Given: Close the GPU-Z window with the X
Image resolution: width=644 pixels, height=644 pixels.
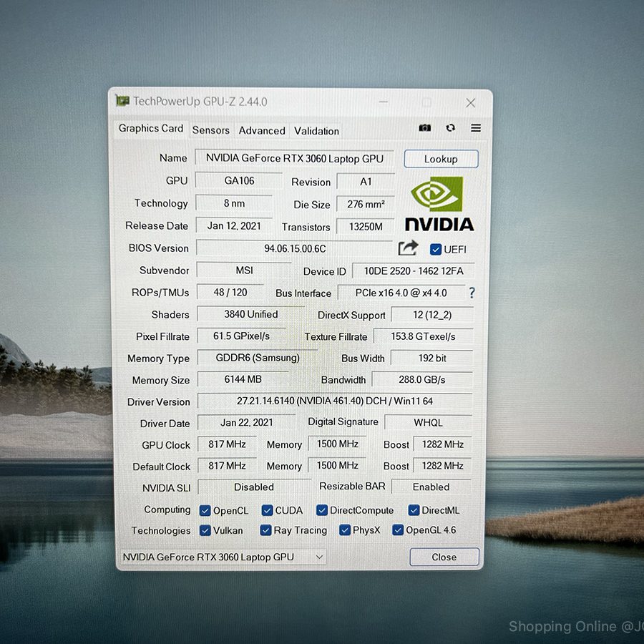Looking at the screenshot, I should point(471,102).
